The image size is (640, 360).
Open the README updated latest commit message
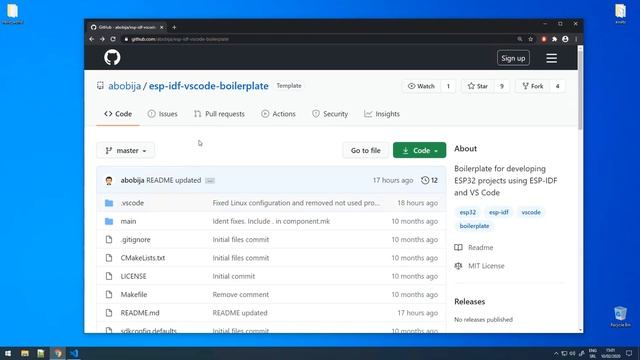coord(173,180)
